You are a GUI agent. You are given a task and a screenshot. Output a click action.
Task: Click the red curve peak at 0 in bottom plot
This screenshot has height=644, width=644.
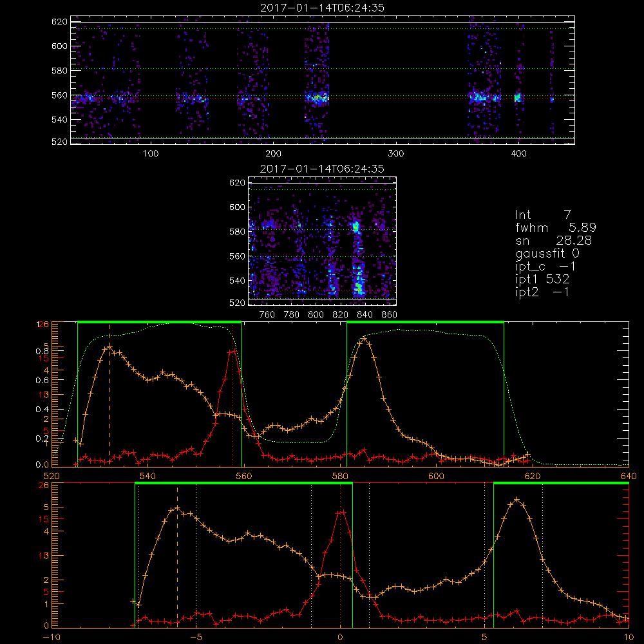coord(341,512)
